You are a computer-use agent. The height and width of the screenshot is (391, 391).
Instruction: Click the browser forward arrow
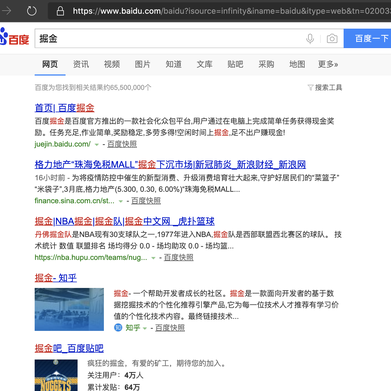tap(6, 11)
